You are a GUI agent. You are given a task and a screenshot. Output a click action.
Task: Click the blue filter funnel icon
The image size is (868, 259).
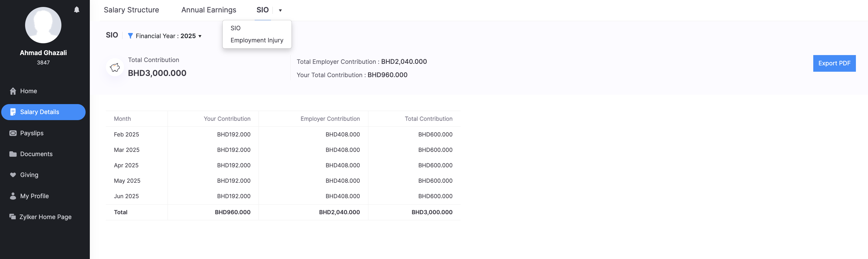130,36
